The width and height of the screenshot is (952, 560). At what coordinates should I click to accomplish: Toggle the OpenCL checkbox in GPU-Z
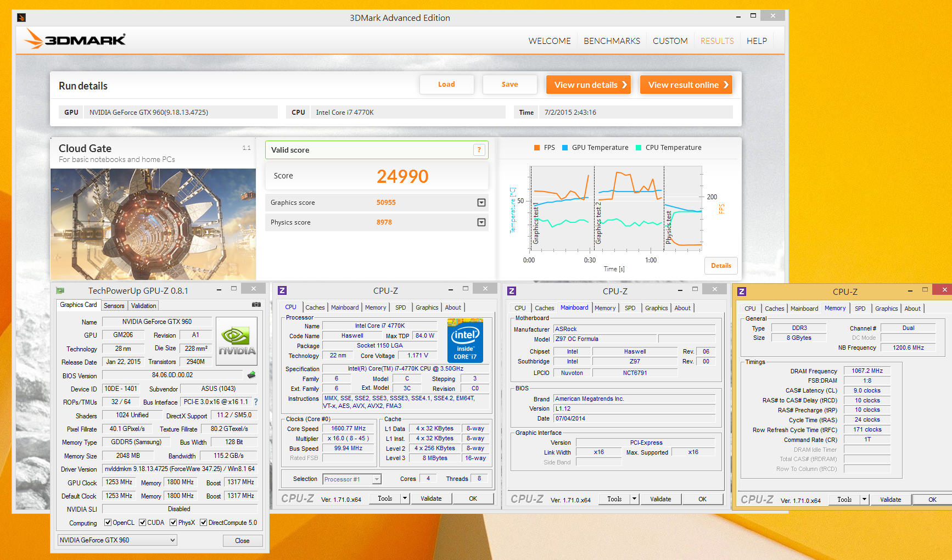tap(108, 523)
